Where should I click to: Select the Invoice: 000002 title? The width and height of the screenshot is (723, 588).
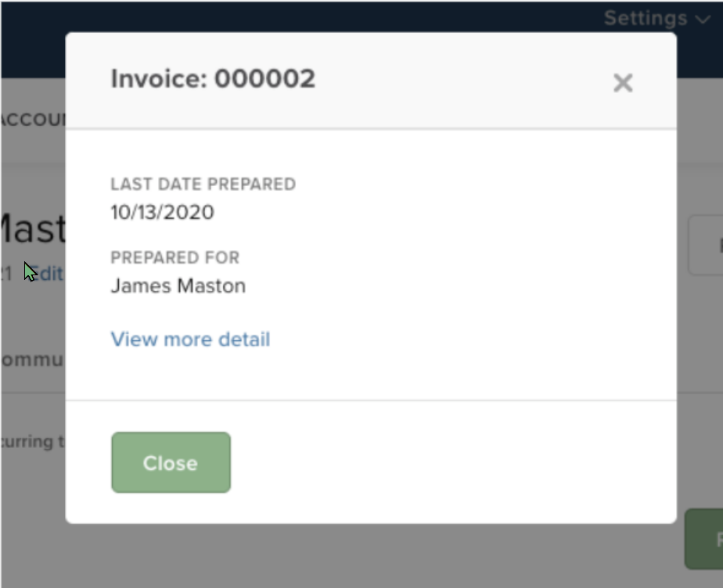coord(214,78)
